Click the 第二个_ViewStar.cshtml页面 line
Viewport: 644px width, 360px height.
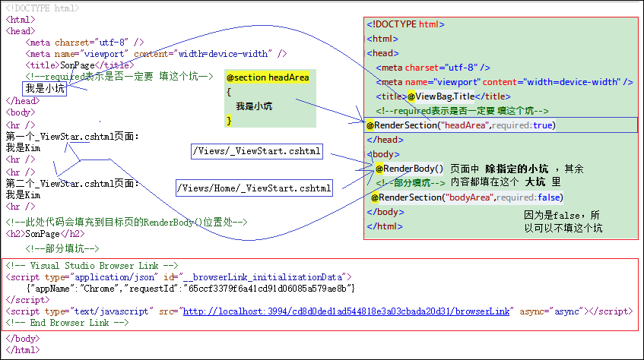pos(72,183)
